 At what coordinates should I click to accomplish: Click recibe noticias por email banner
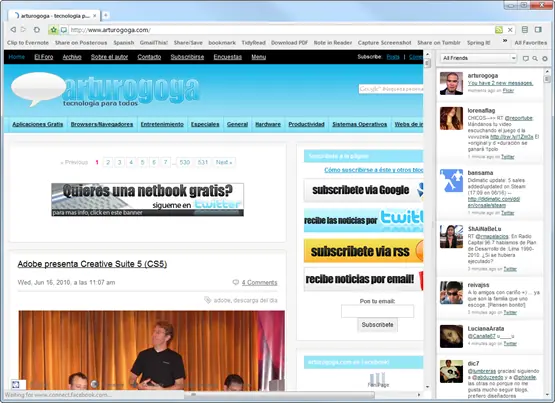point(364,279)
